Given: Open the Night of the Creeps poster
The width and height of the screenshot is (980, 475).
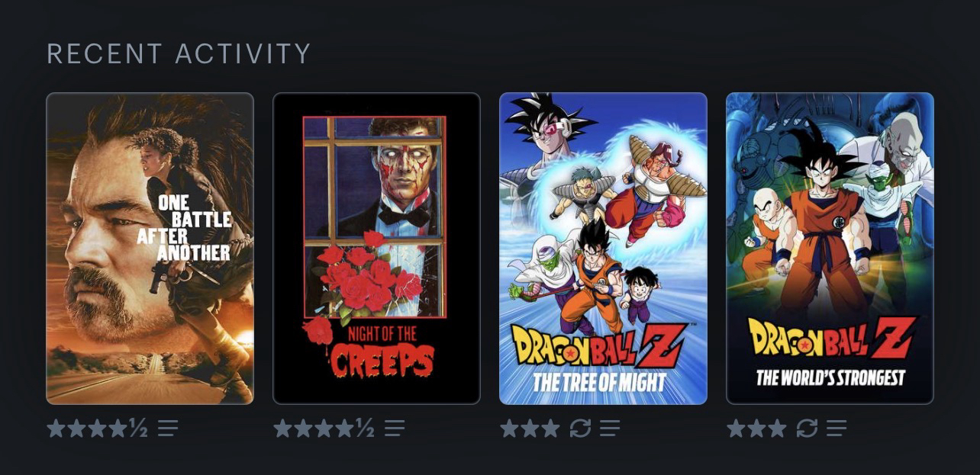Looking at the screenshot, I should point(376,249).
